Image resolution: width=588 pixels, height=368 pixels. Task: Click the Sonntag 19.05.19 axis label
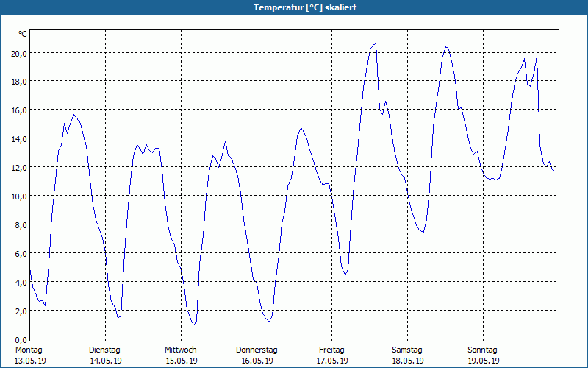point(483,355)
